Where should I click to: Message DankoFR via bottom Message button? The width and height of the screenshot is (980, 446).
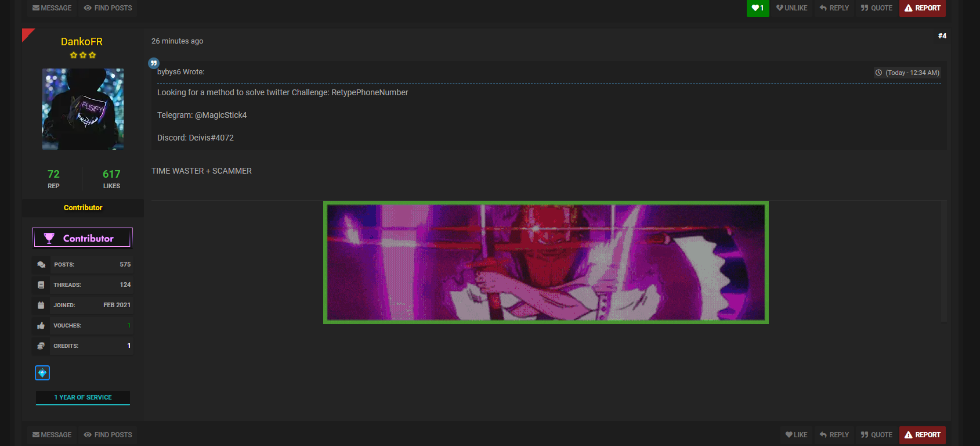click(52, 435)
